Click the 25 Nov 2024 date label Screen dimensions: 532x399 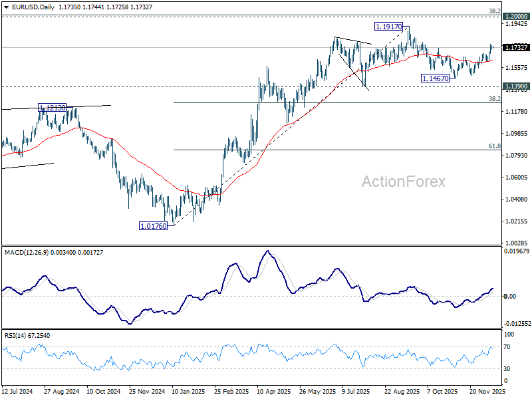point(147,392)
